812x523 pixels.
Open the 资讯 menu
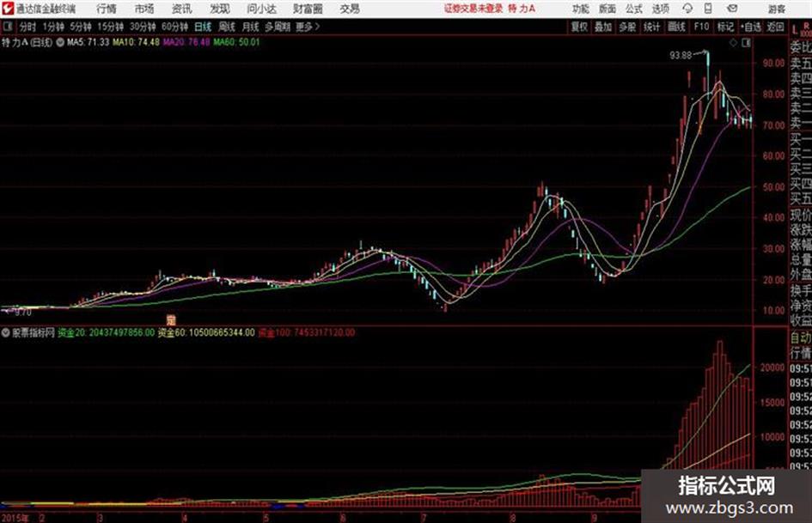(x=182, y=9)
